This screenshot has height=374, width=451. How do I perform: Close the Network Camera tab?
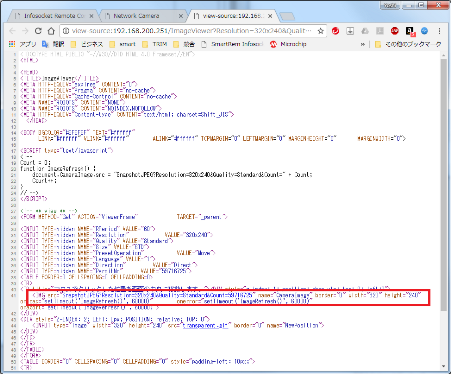pyautogui.click(x=181, y=16)
